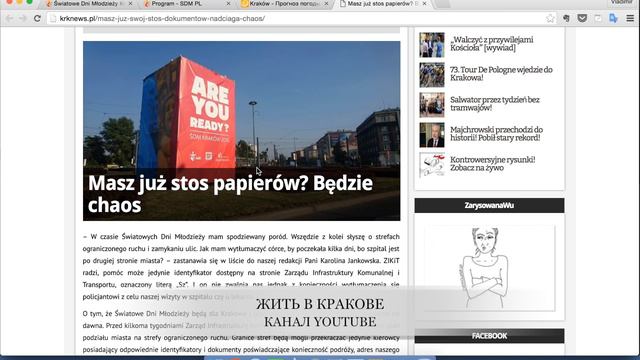Image resolution: width=640 pixels, height=360 pixels.
Task: Click the page icon in the address bar
Action: tap(53, 18)
